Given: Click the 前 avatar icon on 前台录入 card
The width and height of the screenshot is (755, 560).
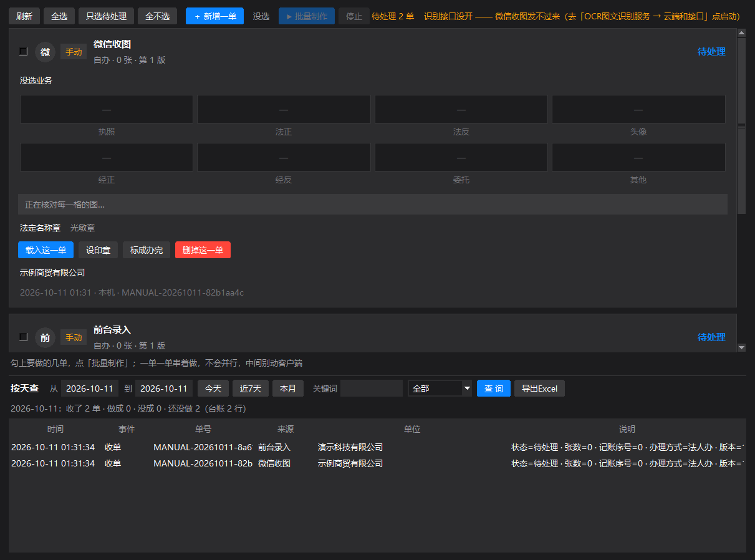Looking at the screenshot, I should 45,337.
